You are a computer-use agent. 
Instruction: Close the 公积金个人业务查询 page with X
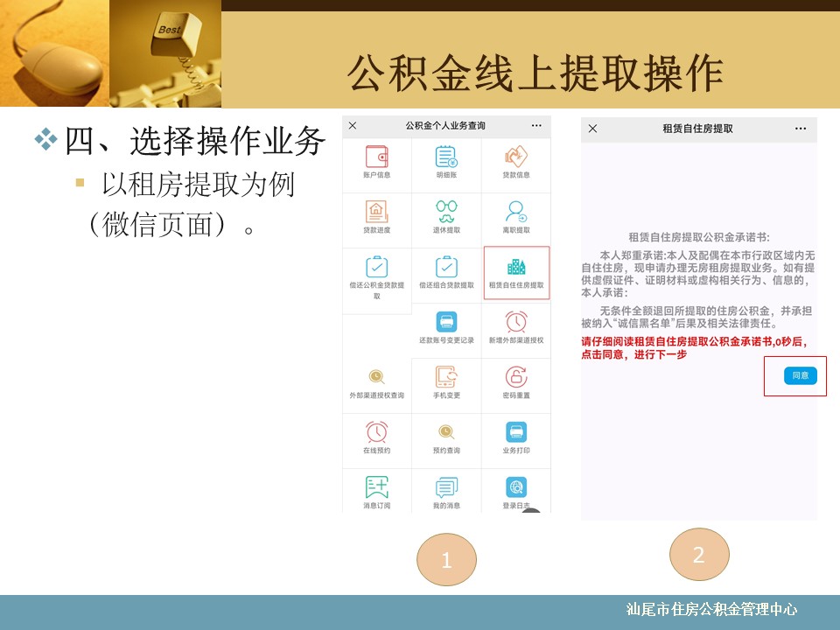(353, 126)
